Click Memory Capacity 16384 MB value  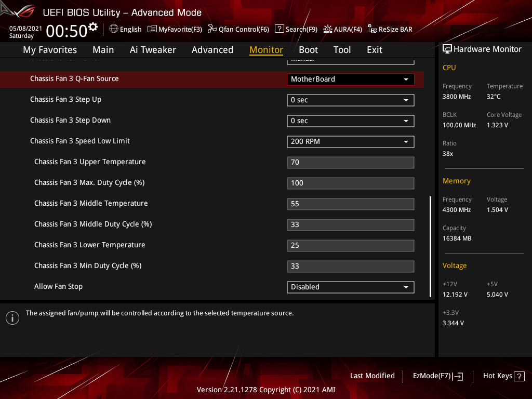click(x=457, y=238)
